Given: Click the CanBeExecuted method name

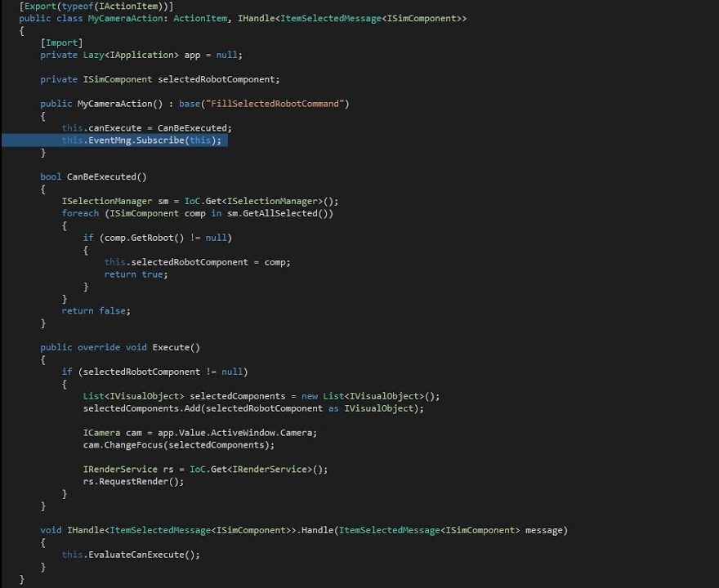Looking at the screenshot, I should coord(104,176).
